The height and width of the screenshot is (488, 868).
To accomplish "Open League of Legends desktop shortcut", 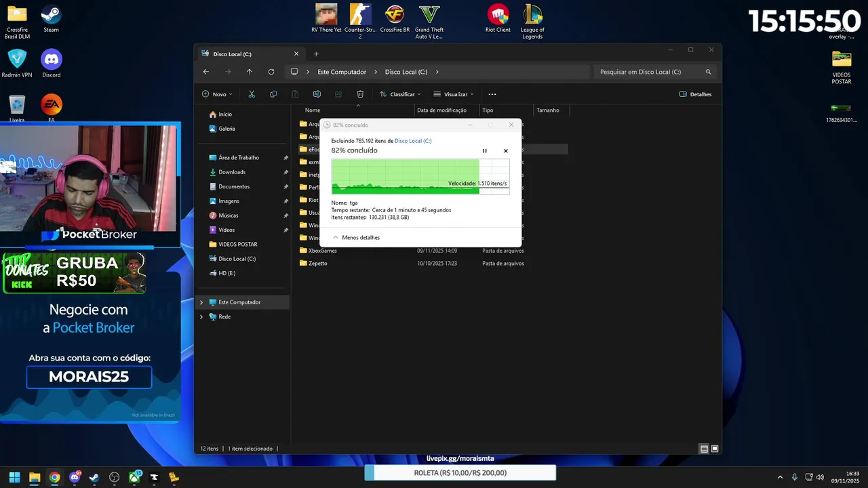I will pos(532,22).
